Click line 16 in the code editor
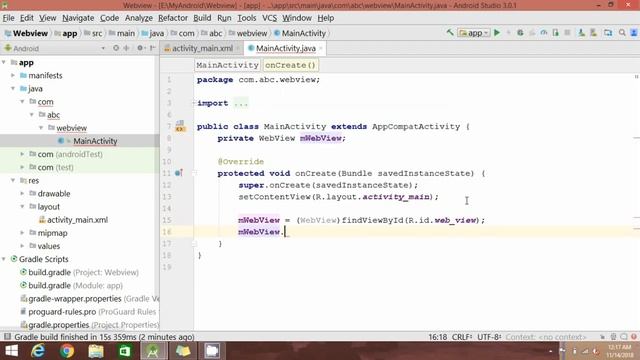The height and width of the screenshot is (360, 640). click(x=416, y=232)
